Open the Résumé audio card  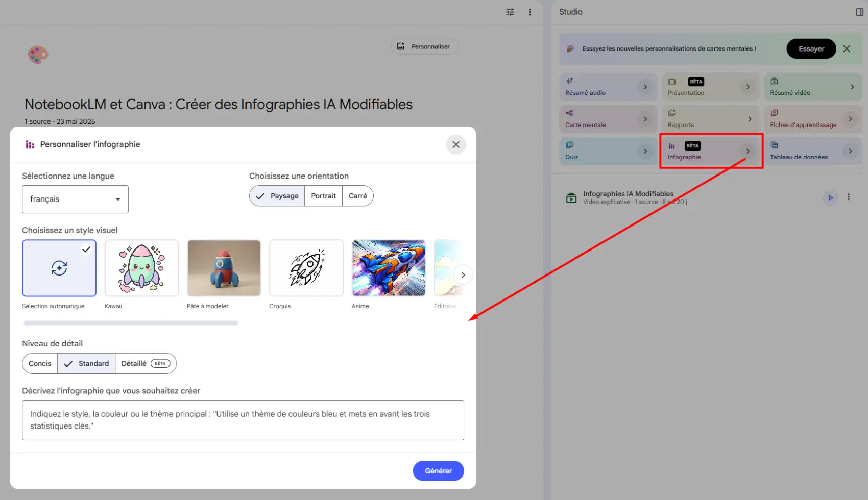point(608,87)
